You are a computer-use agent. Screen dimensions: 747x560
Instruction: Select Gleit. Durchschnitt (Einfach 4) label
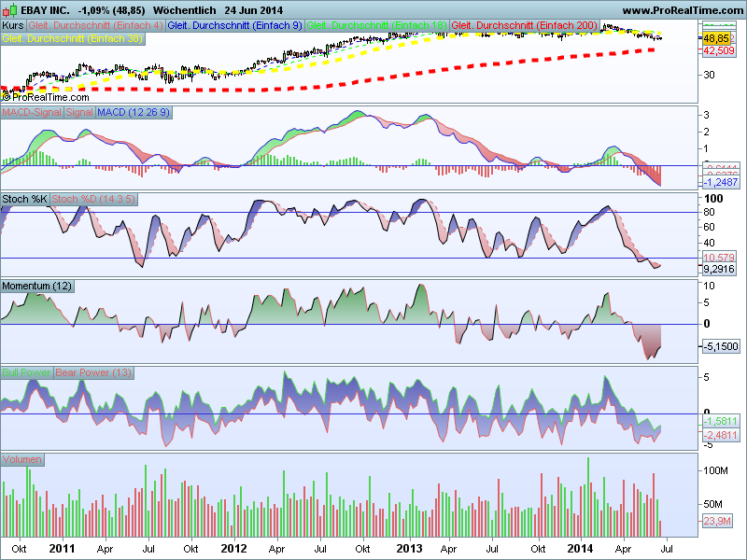(x=96, y=26)
